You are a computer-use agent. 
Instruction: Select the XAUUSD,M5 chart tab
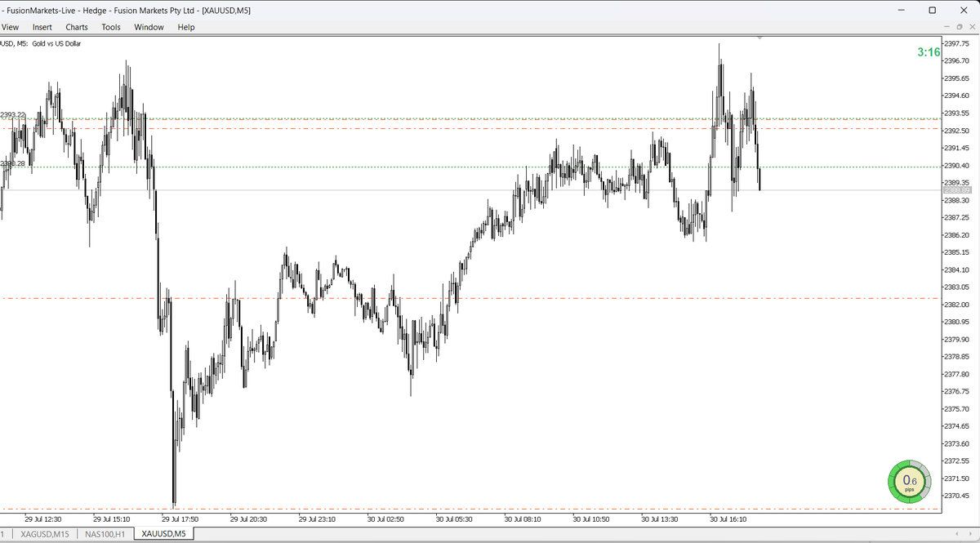(x=163, y=533)
